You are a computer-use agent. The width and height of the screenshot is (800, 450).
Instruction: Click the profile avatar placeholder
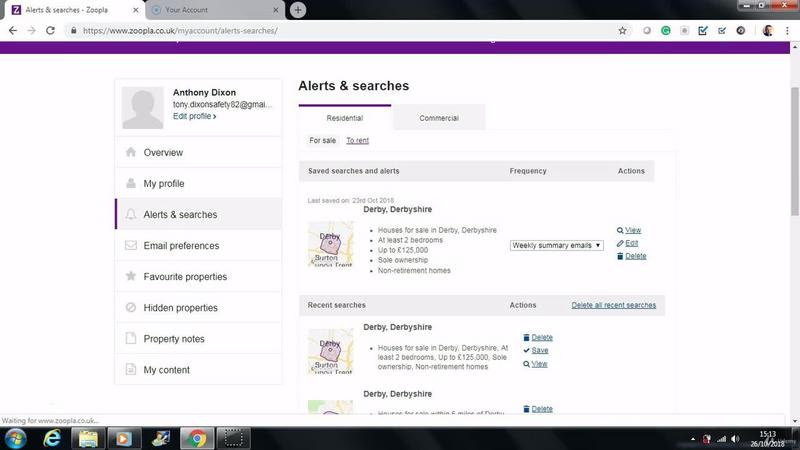143,108
